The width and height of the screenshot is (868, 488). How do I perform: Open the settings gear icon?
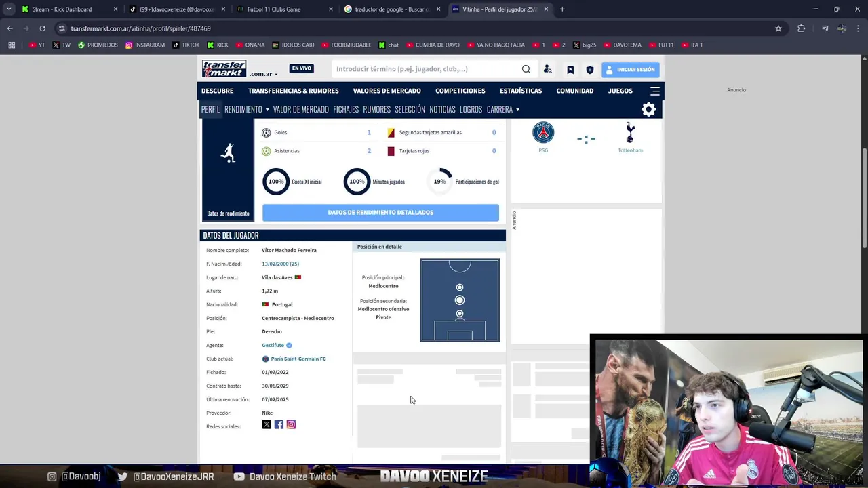coord(649,110)
